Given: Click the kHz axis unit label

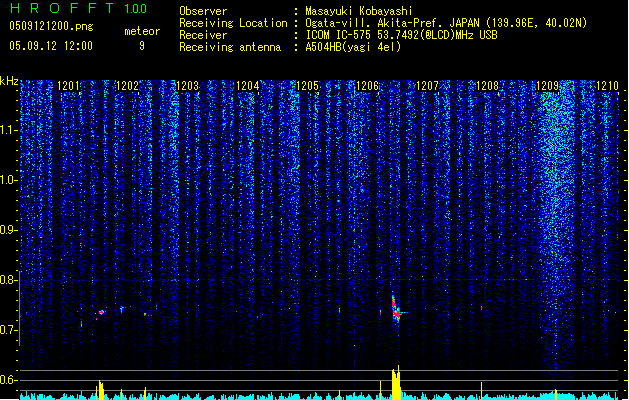Looking at the screenshot, I should pos(9,81).
